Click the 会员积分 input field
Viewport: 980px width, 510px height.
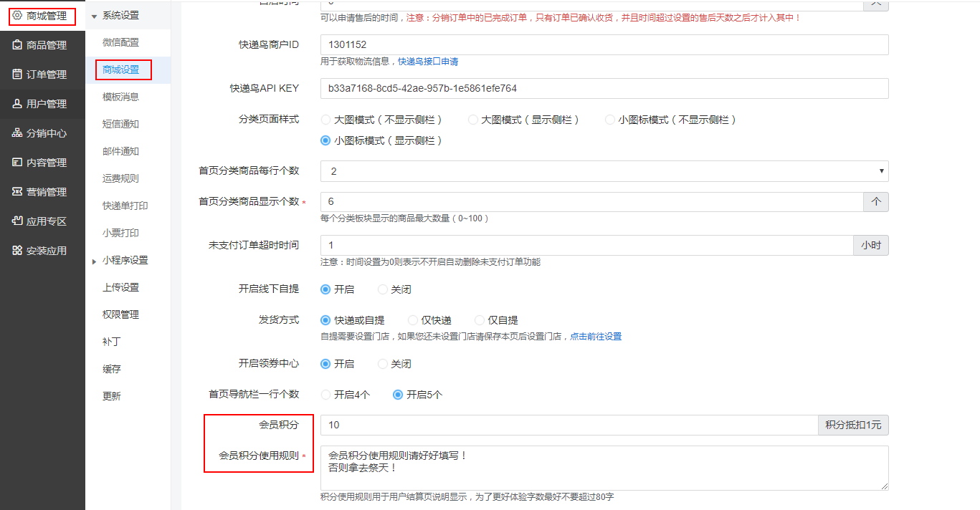tap(569, 425)
